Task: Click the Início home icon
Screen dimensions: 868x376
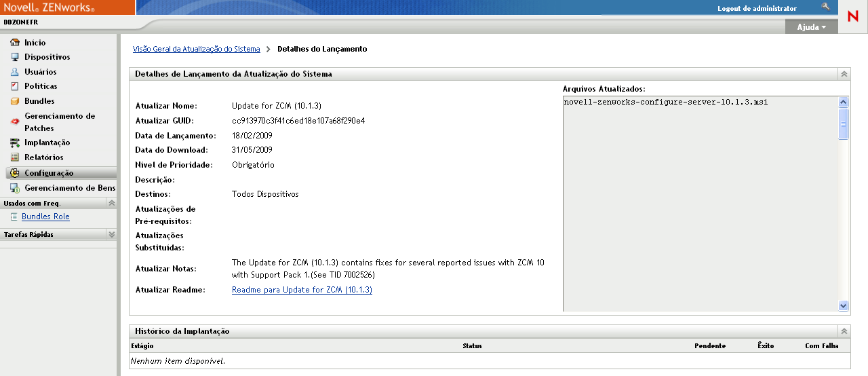Action: tap(15, 42)
